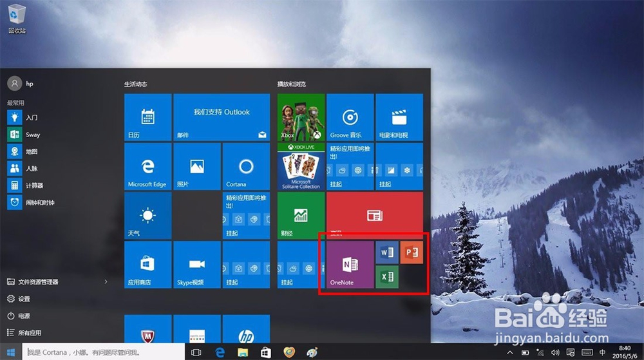644x360 pixels.
Task: Click the battery tray icon
Action: 526,352
